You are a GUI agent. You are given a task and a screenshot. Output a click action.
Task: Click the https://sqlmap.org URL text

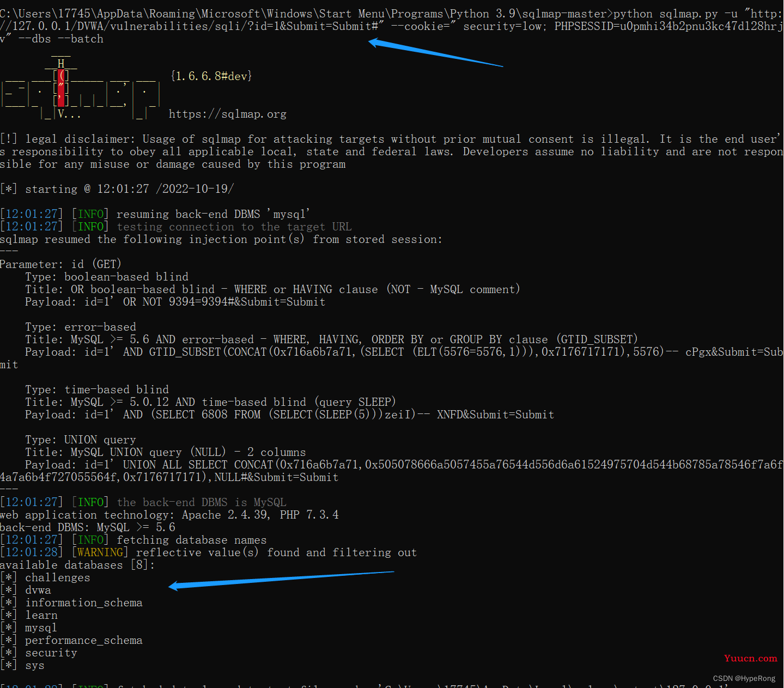click(227, 114)
